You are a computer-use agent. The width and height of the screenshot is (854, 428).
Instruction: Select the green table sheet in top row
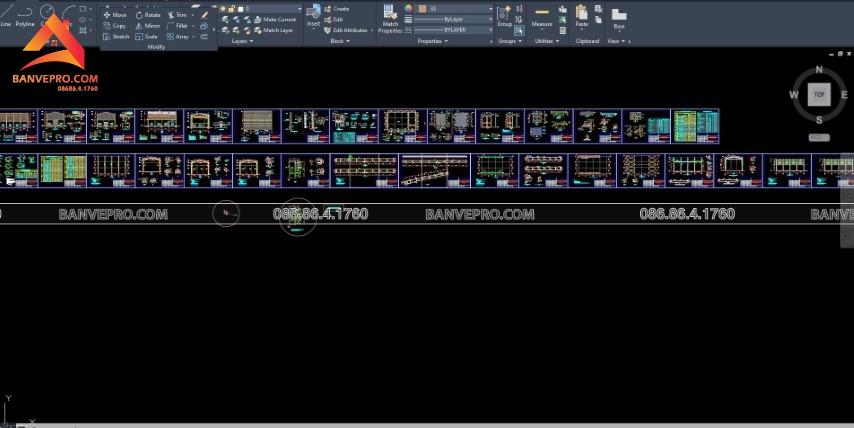click(x=695, y=126)
